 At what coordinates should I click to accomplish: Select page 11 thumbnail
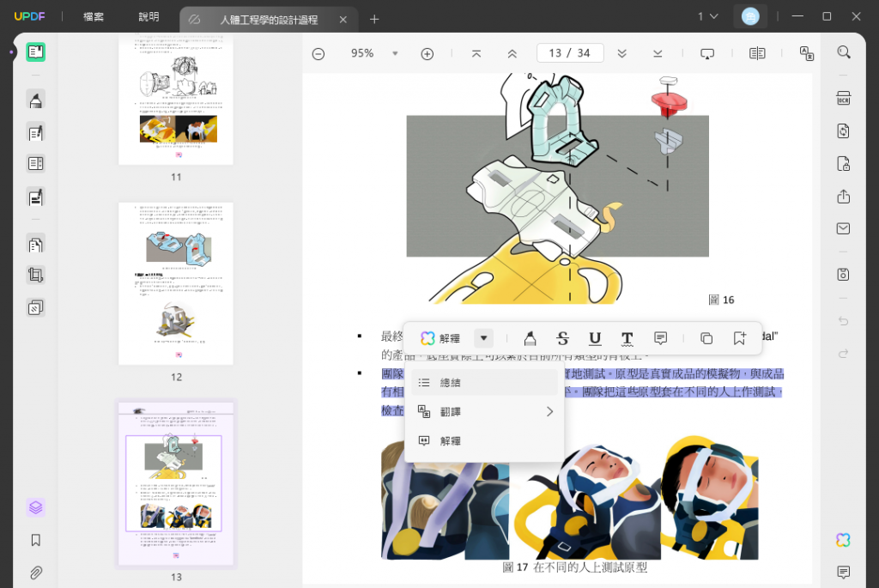click(x=176, y=100)
